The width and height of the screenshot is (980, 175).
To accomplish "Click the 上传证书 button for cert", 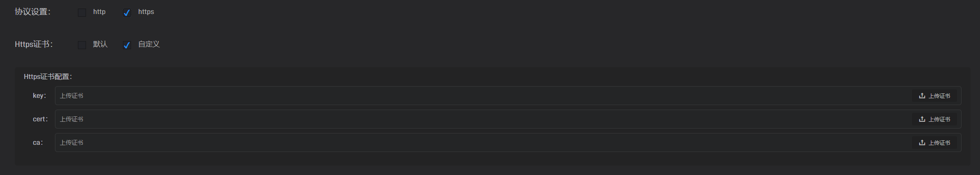I will coord(935,119).
